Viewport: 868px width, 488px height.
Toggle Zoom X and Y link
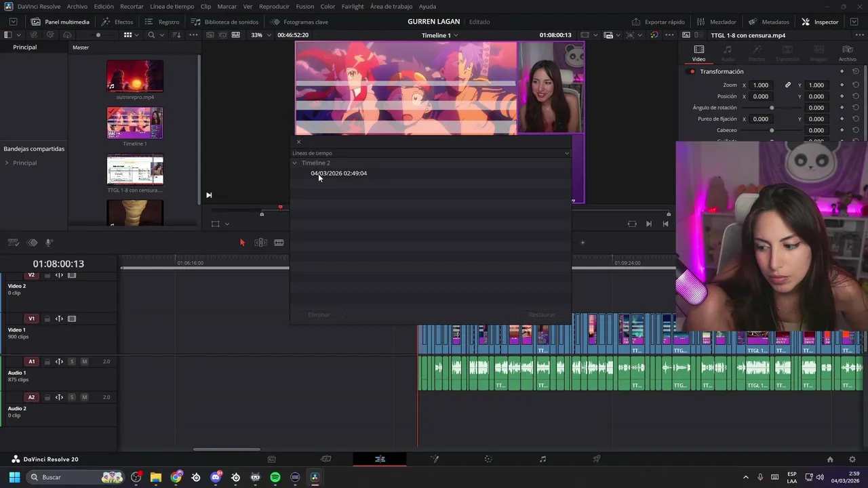(788, 85)
